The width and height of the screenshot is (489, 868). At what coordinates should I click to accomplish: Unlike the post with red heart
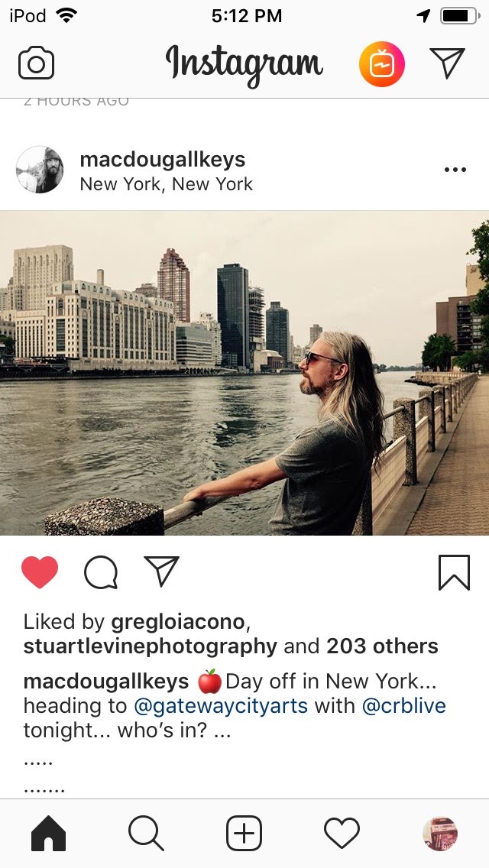point(40,572)
